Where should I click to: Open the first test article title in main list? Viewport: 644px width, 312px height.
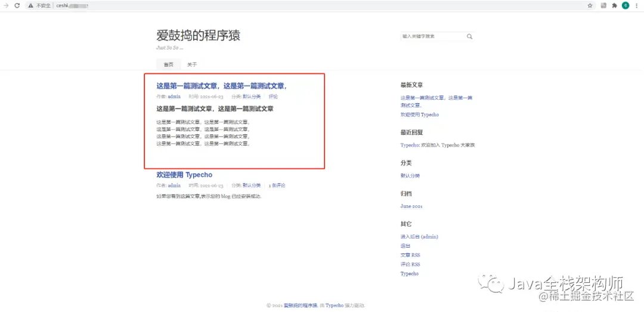[221, 86]
